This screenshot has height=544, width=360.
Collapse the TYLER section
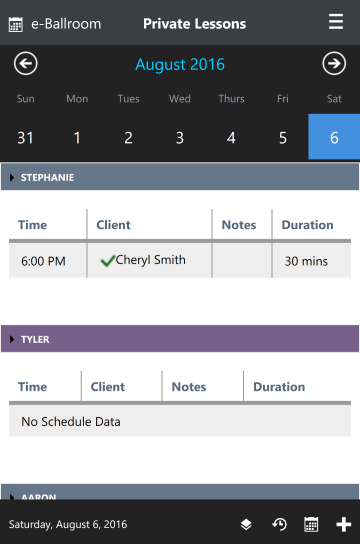point(180,339)
